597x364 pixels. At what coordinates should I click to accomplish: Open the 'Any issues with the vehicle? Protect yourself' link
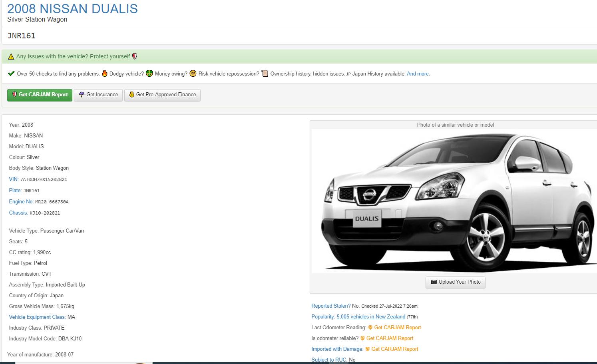click(73, 56)
